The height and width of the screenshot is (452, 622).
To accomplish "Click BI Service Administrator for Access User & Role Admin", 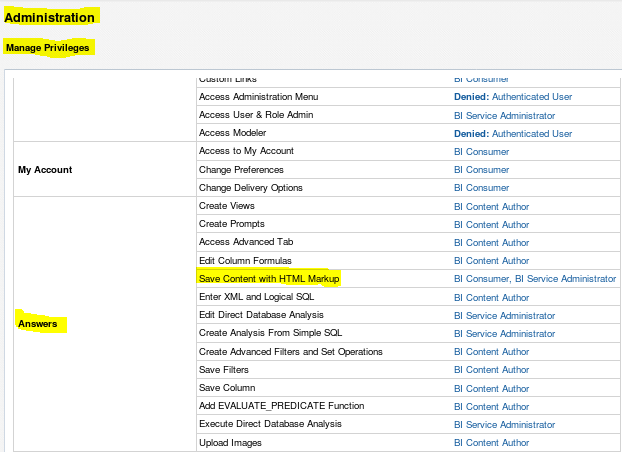I will point(504,115).
